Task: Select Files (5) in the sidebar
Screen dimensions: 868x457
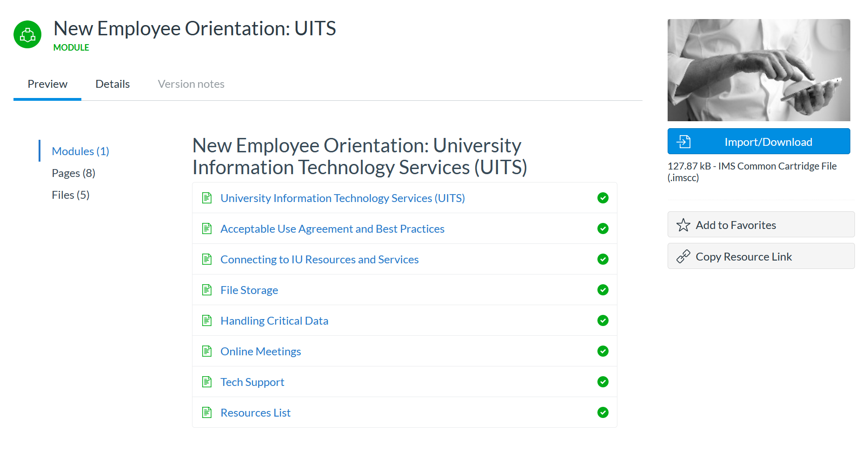Action: [x=71, y=195]
